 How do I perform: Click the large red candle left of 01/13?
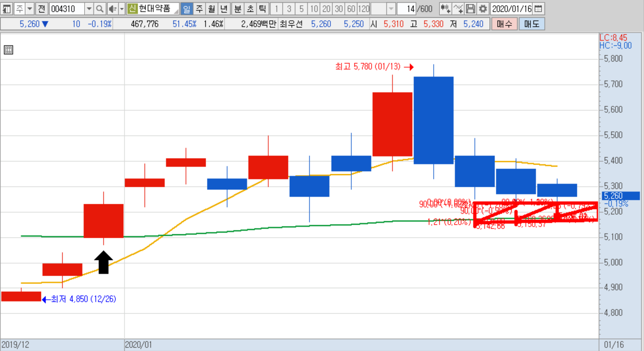[393, 124]
